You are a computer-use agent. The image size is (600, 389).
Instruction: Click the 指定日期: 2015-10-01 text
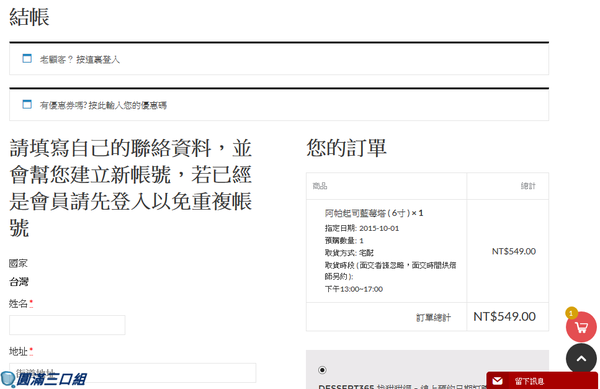[362, 228]
